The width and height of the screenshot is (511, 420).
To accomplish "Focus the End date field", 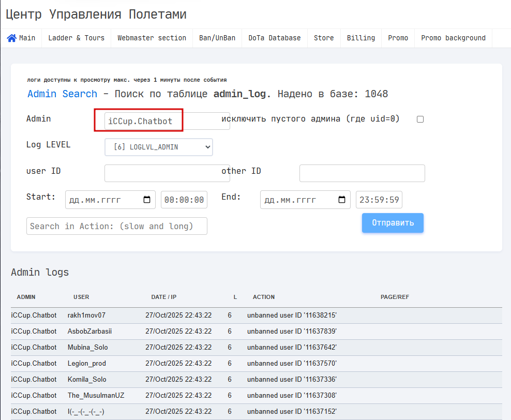I will [305, 200].
